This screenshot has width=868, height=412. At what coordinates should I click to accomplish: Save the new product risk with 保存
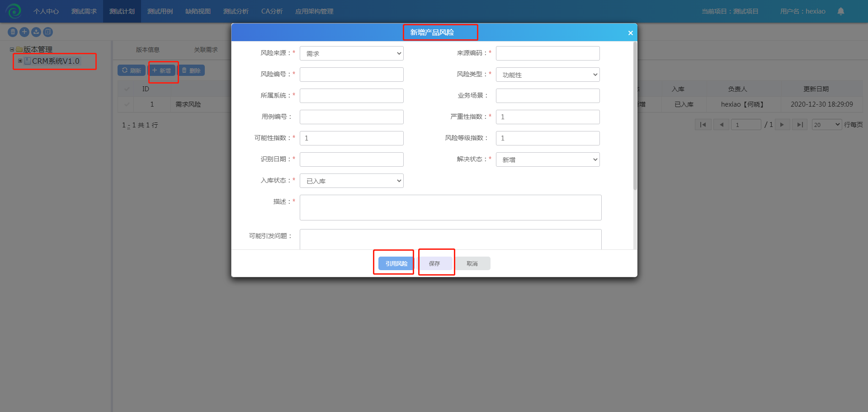pos(434,263)
